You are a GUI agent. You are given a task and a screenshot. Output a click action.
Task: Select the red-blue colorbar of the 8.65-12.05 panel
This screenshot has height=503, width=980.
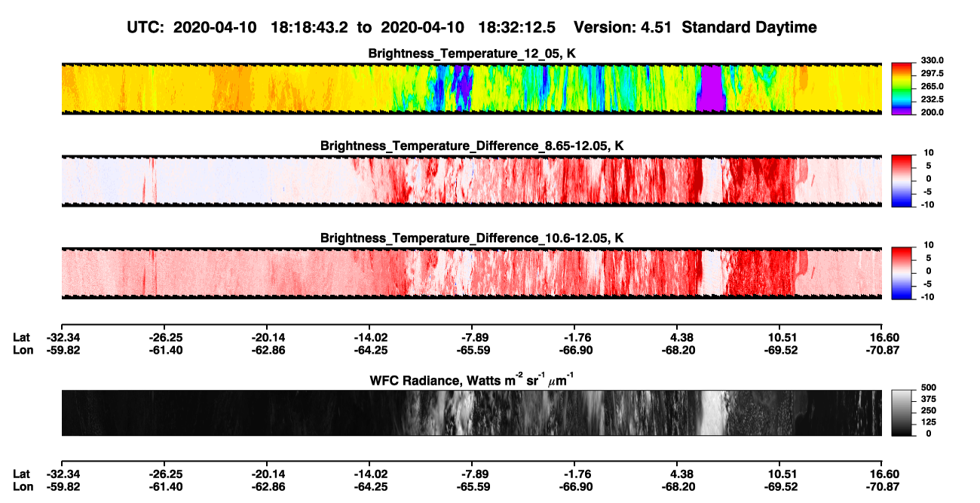point(902,179)
